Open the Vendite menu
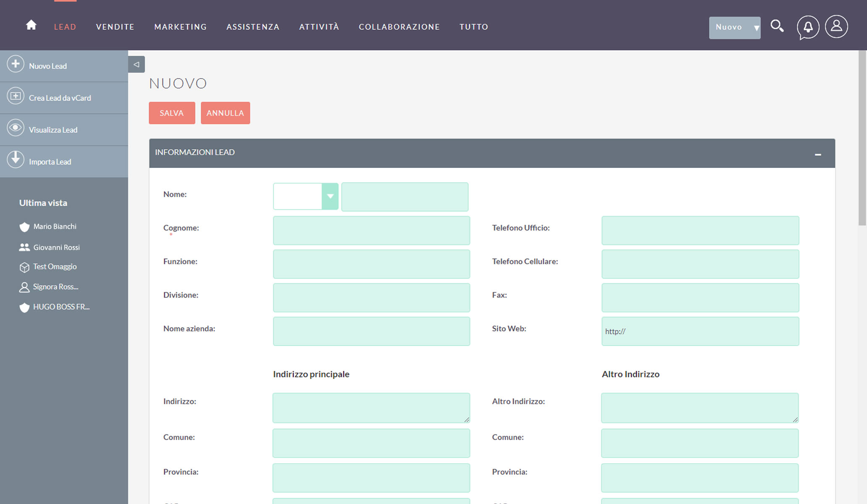Screen dimensions: 867x504 (x=115, y=27)
